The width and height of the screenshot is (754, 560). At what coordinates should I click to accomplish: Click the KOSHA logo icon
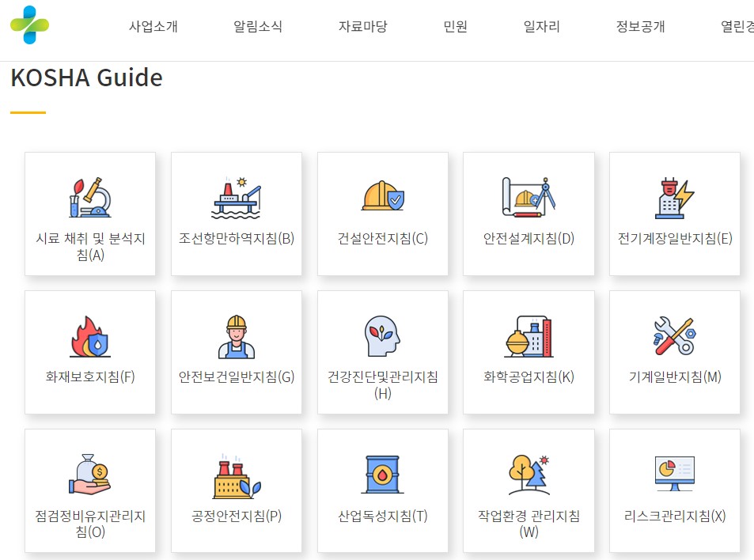pos(30,25)
